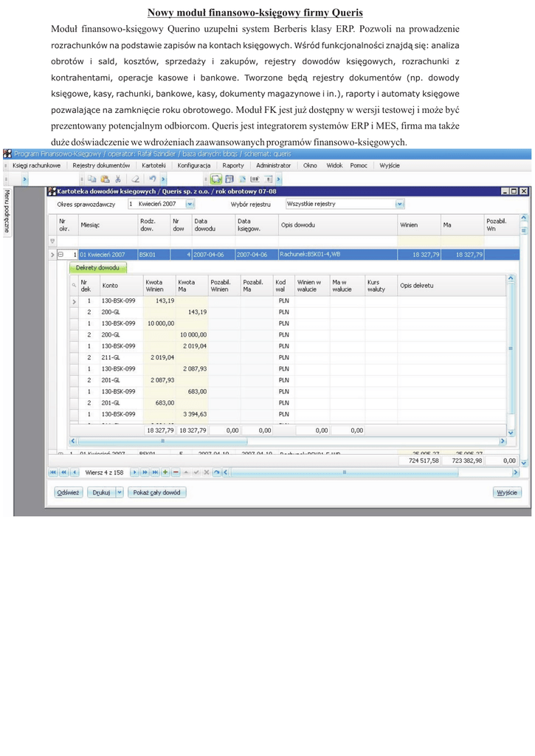Image resolution: width=535 pixels, height=756 pixels.
Task: Open the Okres sprawozdawczy dropdown
Action: point(190,204)
